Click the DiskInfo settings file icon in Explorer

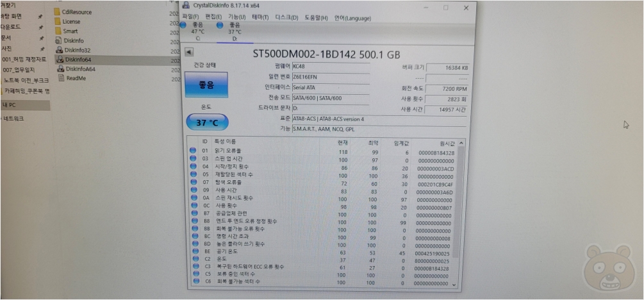point(58,40)
